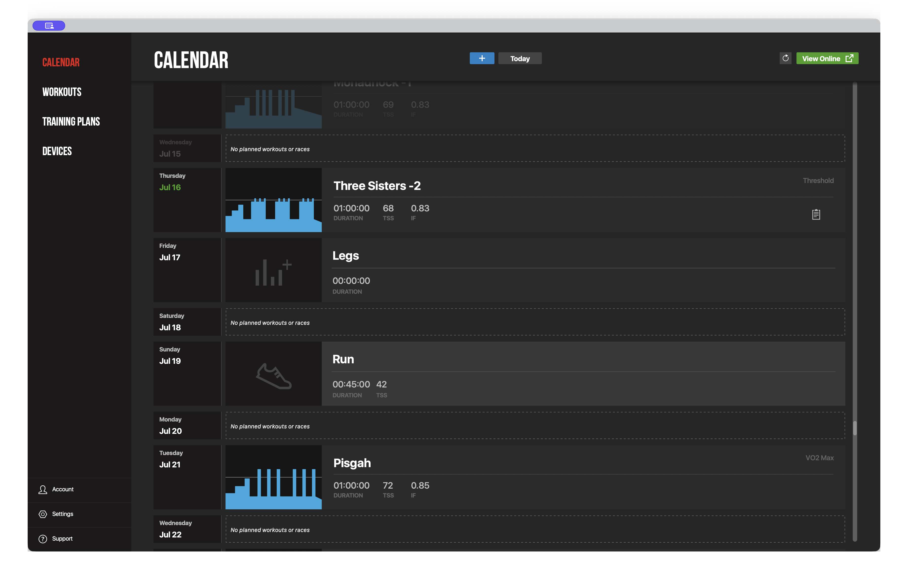Screen dimensions: 908x588
Task: Jump to Today in calendar
Action: click(x=520, y=58)
